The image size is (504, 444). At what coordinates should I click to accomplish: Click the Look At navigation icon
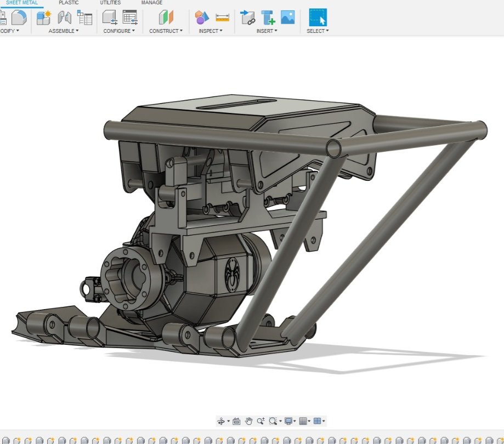(x=236, y=421)
